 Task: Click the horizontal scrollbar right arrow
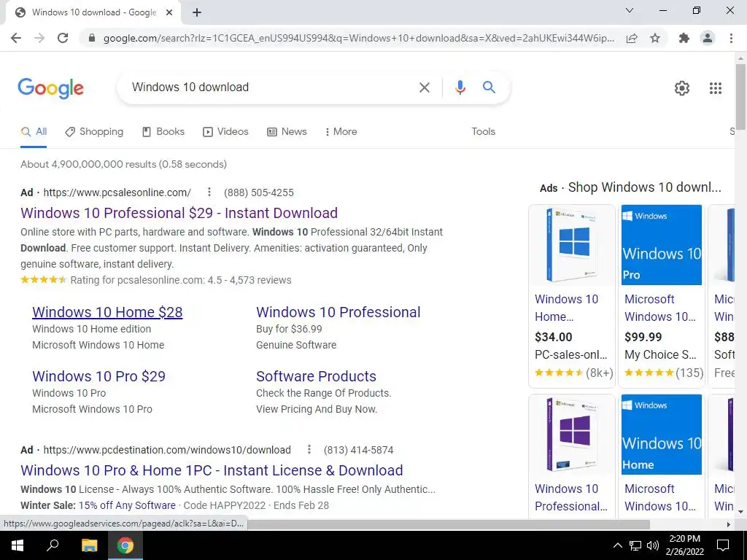click(729, 524)
